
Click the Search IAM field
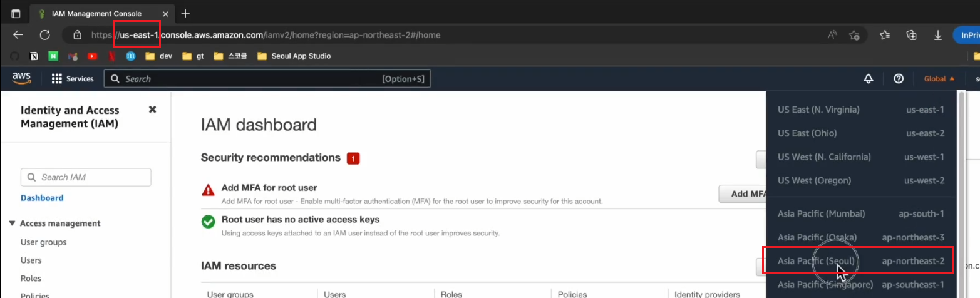86,177
